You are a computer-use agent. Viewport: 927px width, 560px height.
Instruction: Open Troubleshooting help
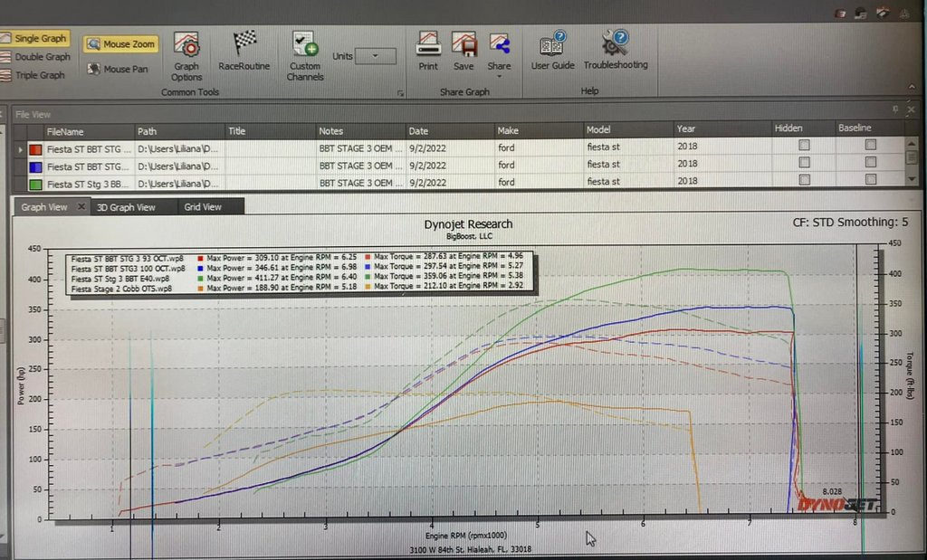point(616,51)
